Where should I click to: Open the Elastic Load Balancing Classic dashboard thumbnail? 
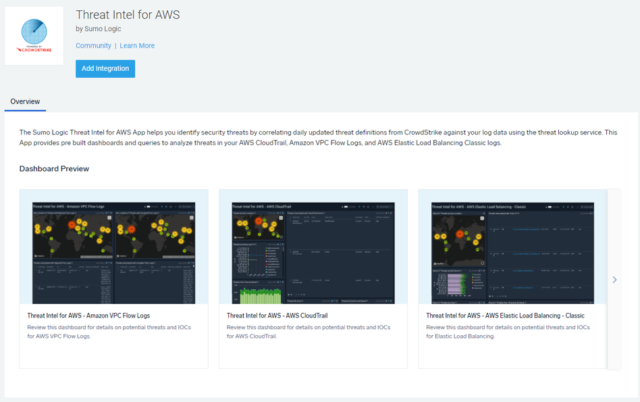point(512,253)
